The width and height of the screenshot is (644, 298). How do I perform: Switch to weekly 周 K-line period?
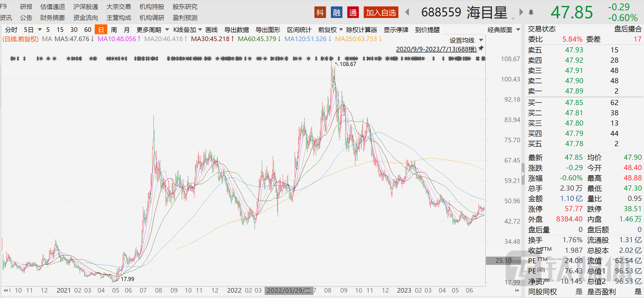[x=114, y=30]
